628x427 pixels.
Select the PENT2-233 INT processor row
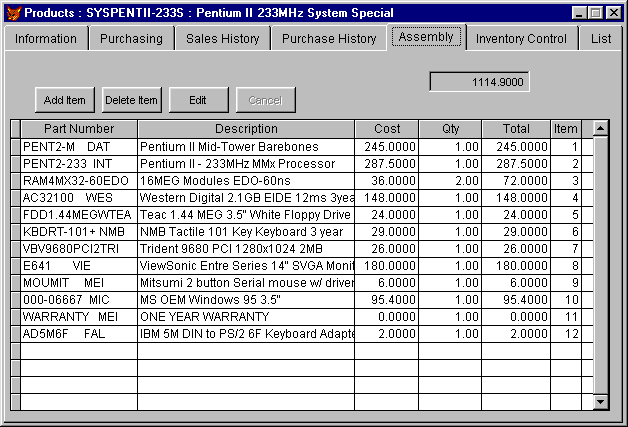tap(78, 163)
